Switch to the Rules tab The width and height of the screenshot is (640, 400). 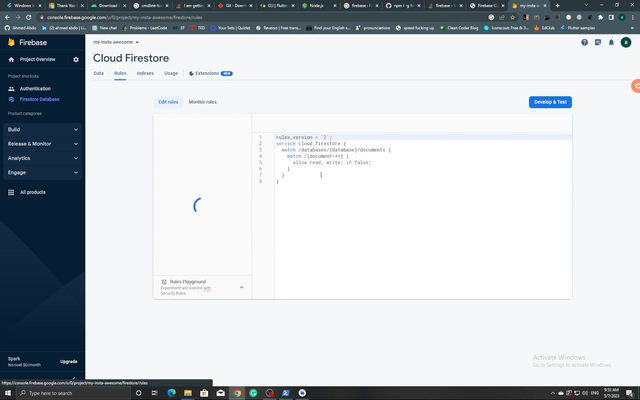tap(120, 73)
